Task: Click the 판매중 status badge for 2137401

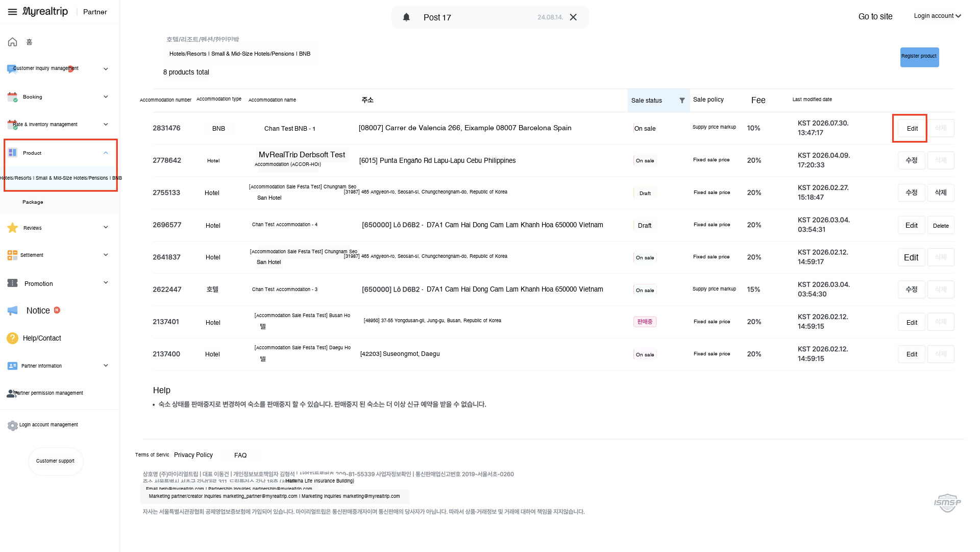Action: 645,322
